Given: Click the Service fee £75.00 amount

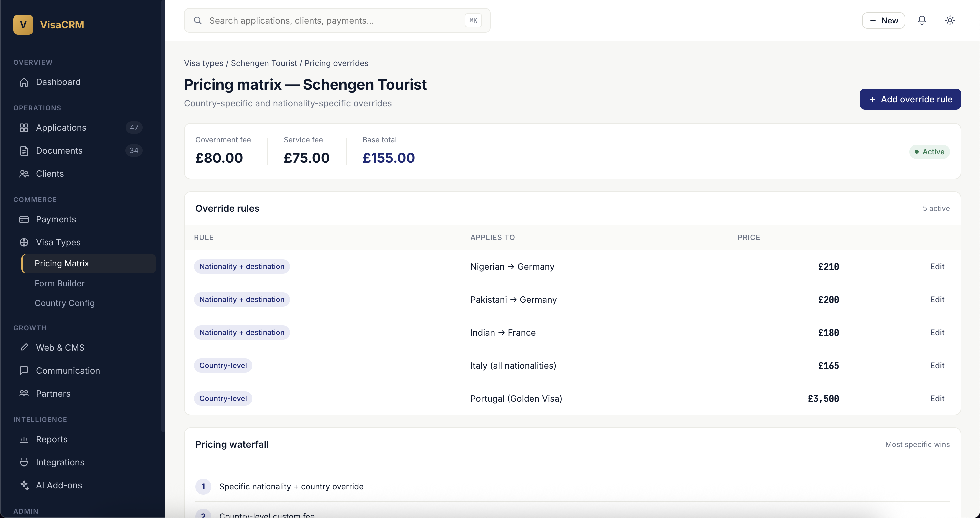Looking at the screenshot, I should pos(306,158).
